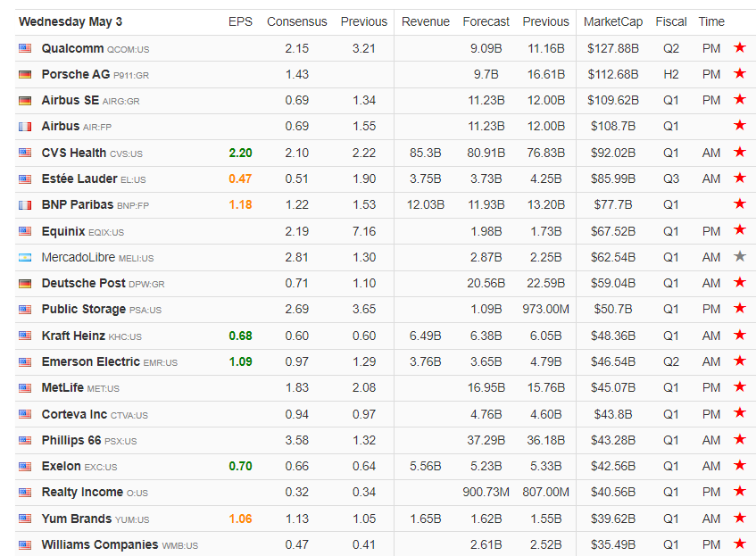Image resolution: width=756 pixels, height=556 pixels.
Task: Toggle the star for CVS Health
Action: (x=740, y=152)
